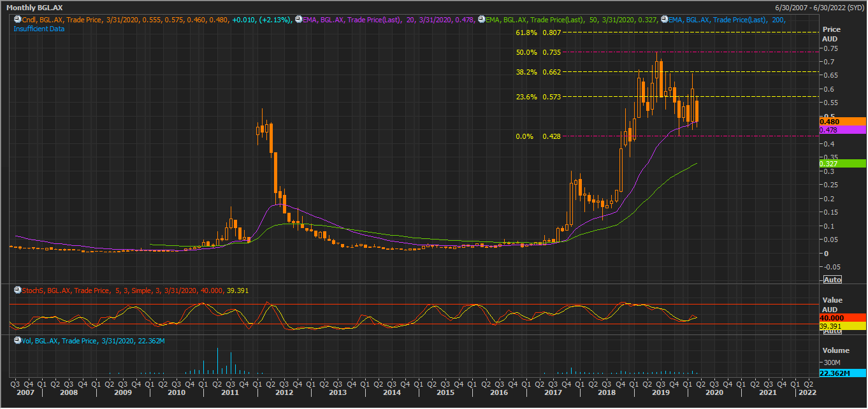Image resolution: width=868 pixels, height=409 pixels.
Task: Click the clock icon beside the green EMA 50 legend
Action: (482, 20)
